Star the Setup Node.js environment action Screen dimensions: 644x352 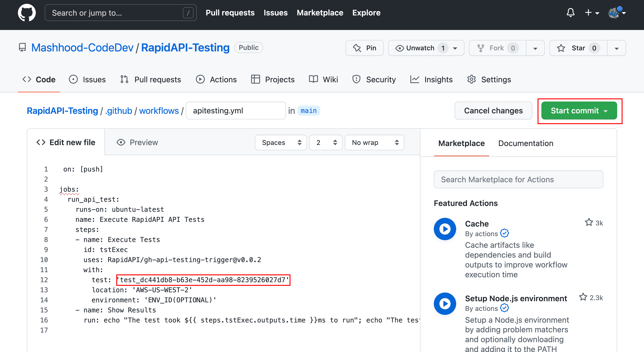[583, 297]
